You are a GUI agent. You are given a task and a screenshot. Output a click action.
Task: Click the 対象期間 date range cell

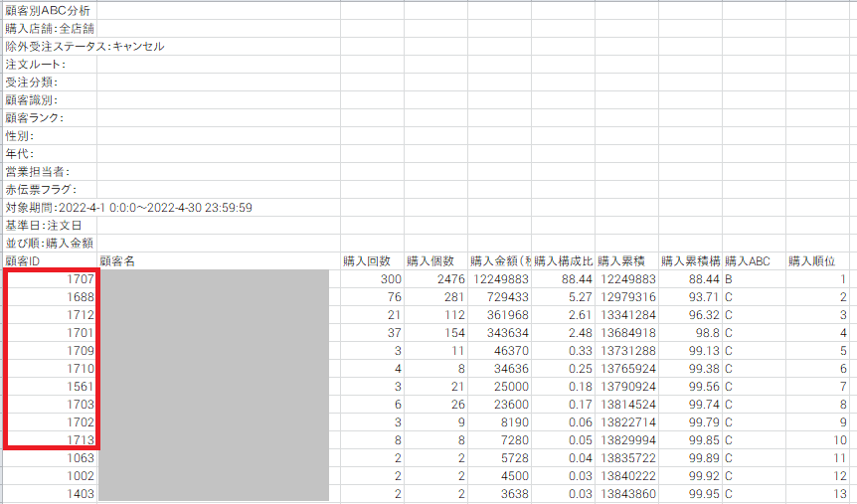point(50,208)
